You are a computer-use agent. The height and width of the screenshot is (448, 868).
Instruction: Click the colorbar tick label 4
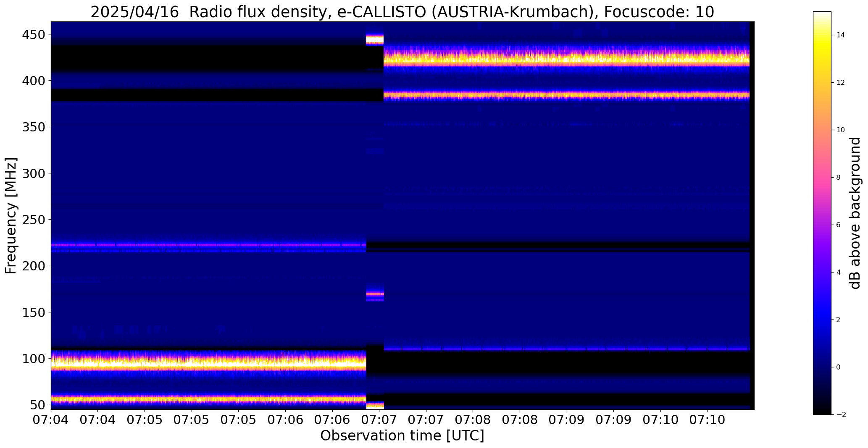pyautogui.click(x=839, y=272)
